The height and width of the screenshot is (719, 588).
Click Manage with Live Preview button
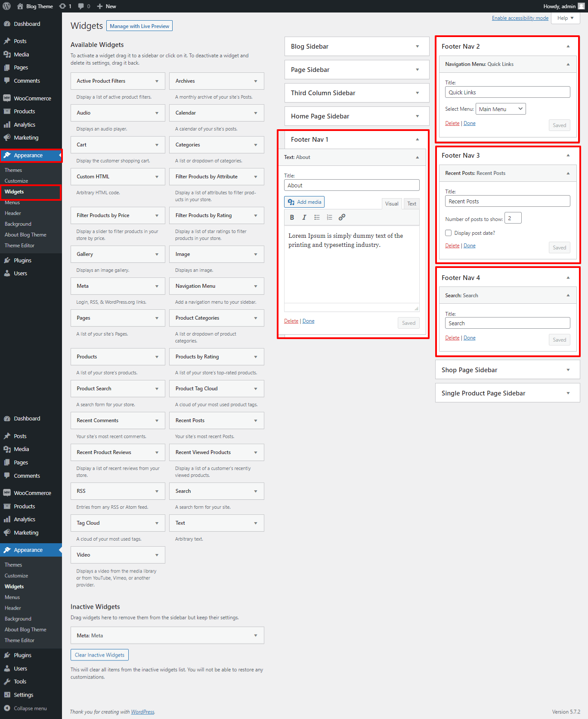click(139, 26)
